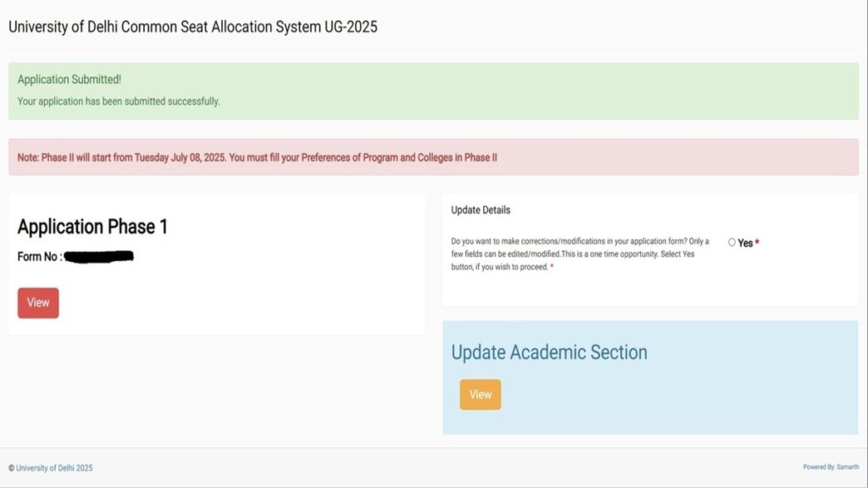The height and width of the screenshot is (488, 868).
Task: Click the Application Phase 1 heading
Action: (x=92, y=227)
